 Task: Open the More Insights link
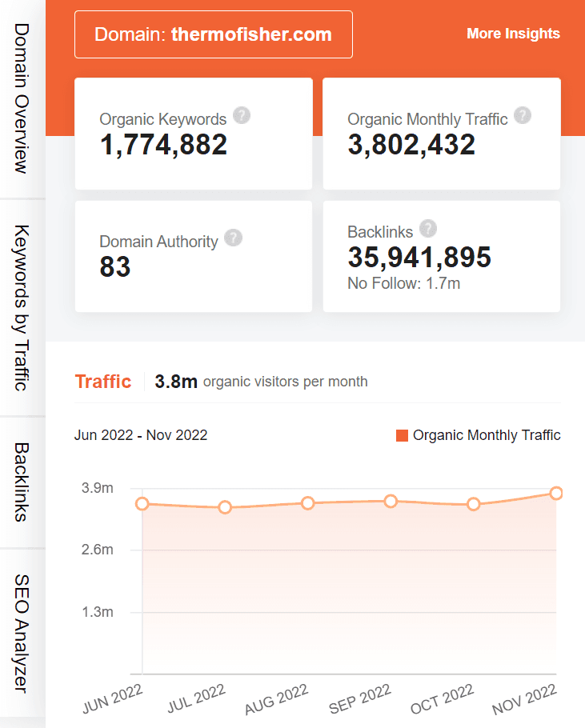(x=513, y=34)
